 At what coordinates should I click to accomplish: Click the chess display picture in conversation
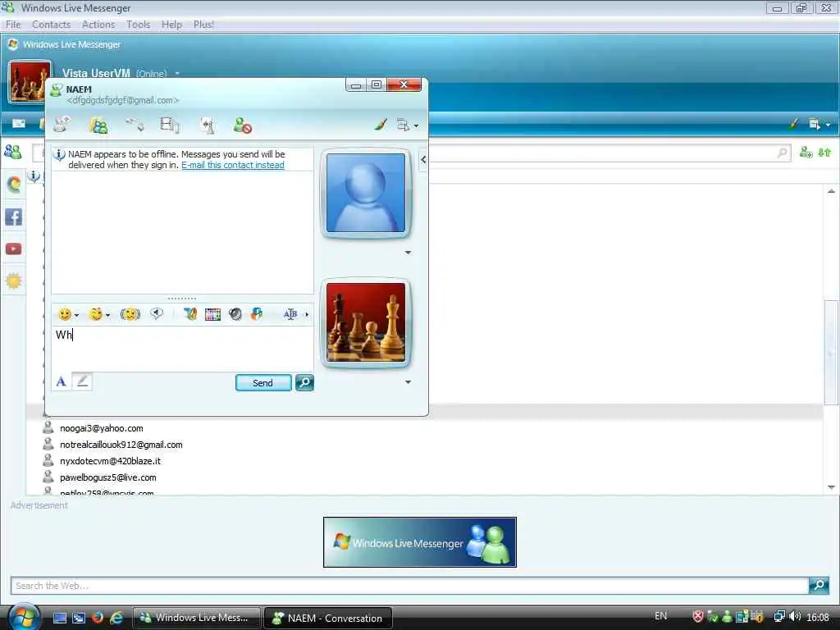pos(366,322)
